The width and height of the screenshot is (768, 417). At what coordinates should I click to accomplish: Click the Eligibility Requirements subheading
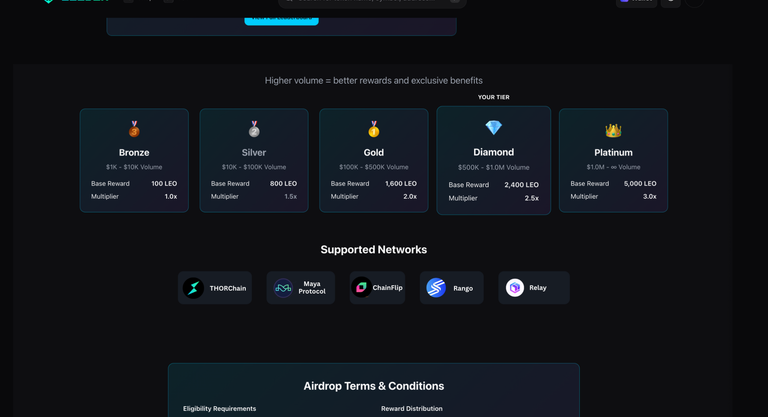[x=219, y=408]
